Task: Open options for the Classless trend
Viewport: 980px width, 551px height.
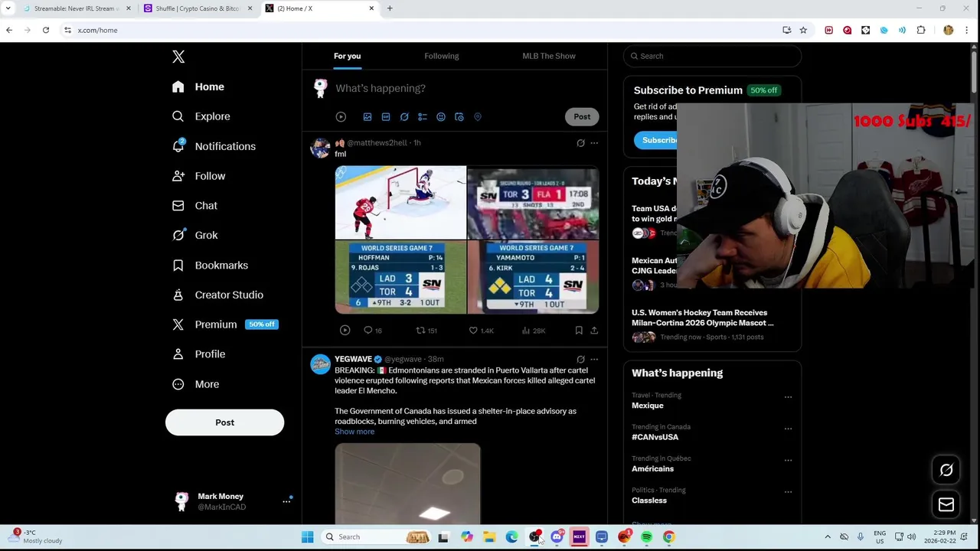Action: pos(788,492)
